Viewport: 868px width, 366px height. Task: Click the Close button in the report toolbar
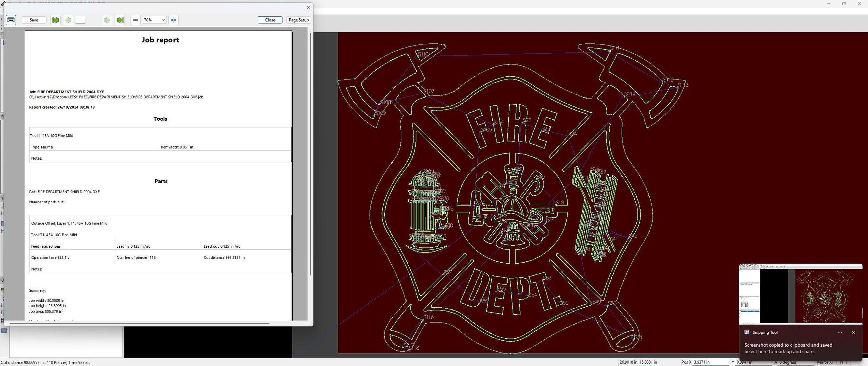[270, 20]
